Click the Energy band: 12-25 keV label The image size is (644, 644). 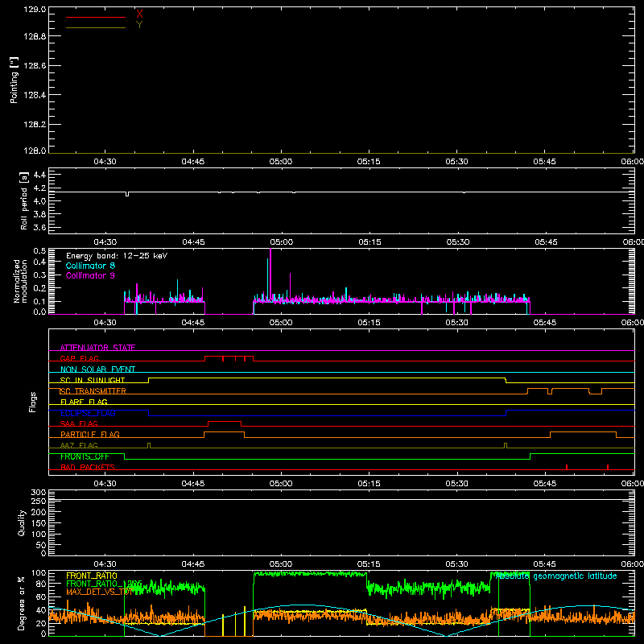(117, 256)
